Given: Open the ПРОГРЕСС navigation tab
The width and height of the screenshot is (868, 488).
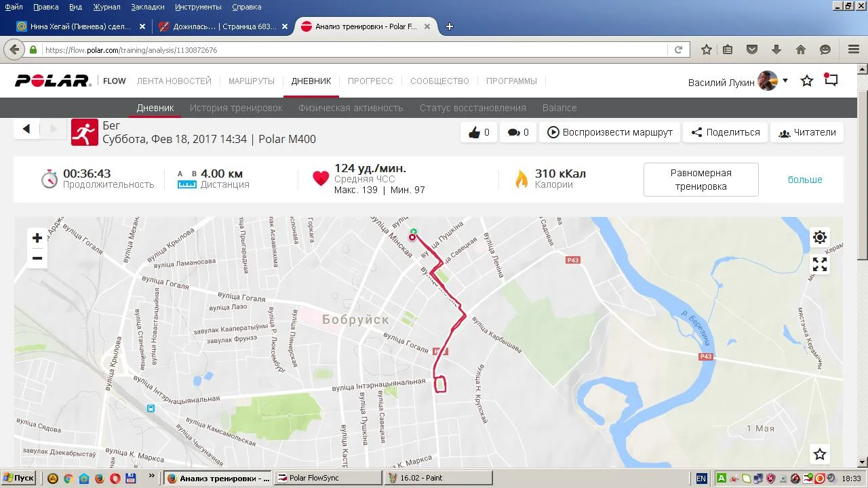Looking at the screenshot, I should click(370, 81).
